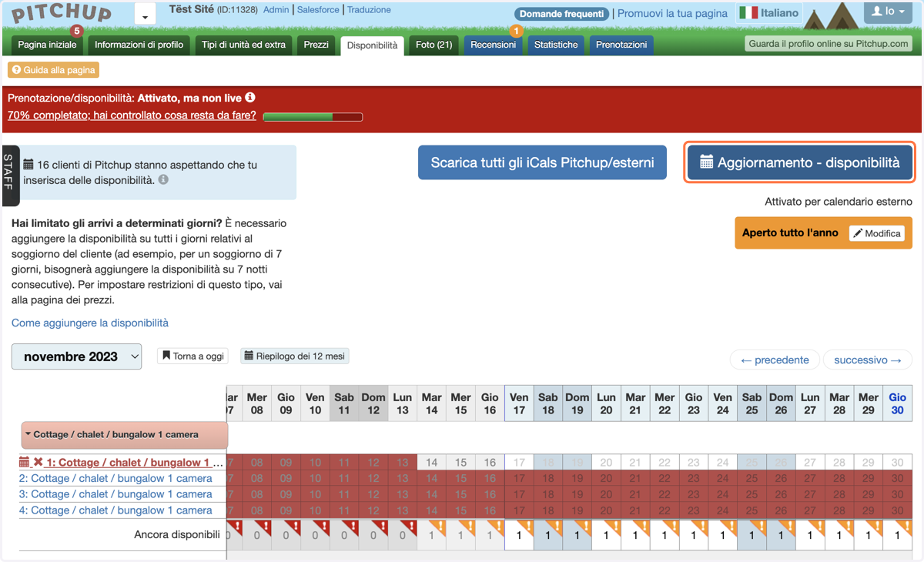Click the Gio 30 column header
Image resolution: width=924 pixels, height=562 pixels.
click(x=897, y=404)
